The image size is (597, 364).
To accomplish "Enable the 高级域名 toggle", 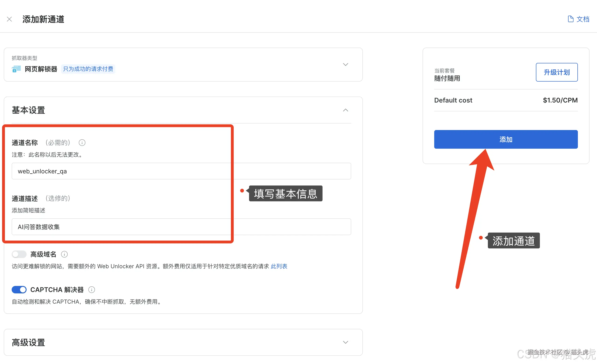I will tap(19, 254).
